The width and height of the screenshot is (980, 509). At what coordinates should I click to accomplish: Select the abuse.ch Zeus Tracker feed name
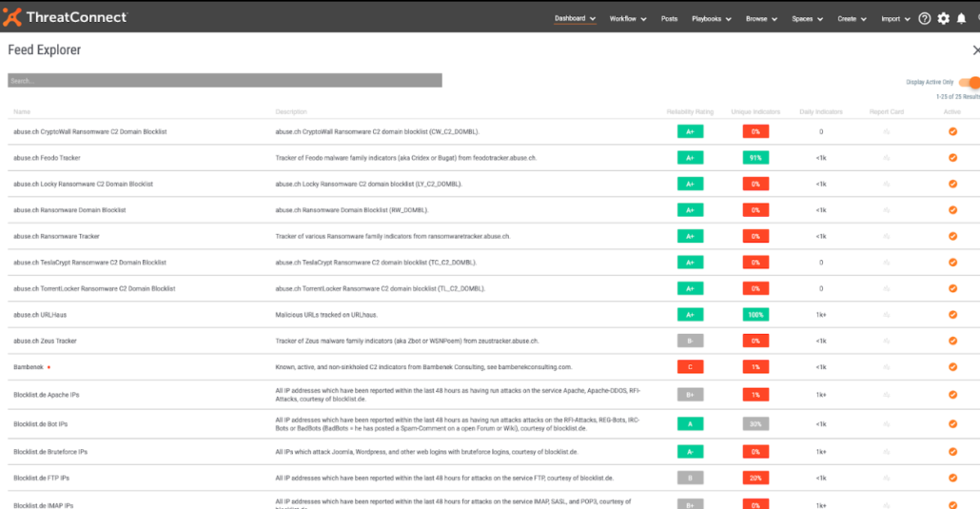click(45, 342)
